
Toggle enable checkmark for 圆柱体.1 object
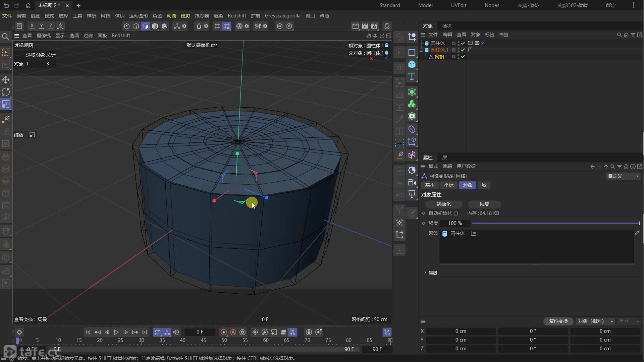(463, 50)
